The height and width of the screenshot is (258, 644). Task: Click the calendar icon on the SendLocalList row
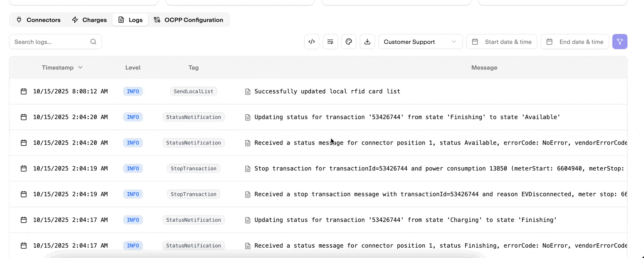pyautogui.click(x=24, y=91)
